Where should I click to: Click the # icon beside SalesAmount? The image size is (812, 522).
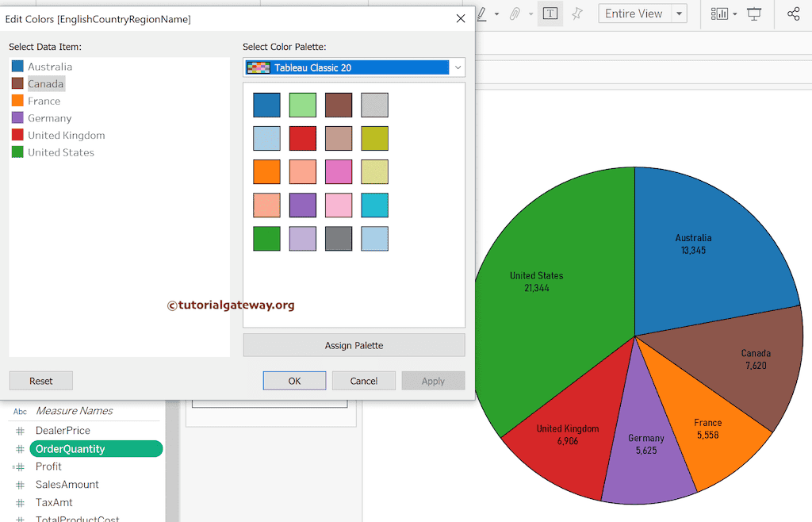(20, 485)
